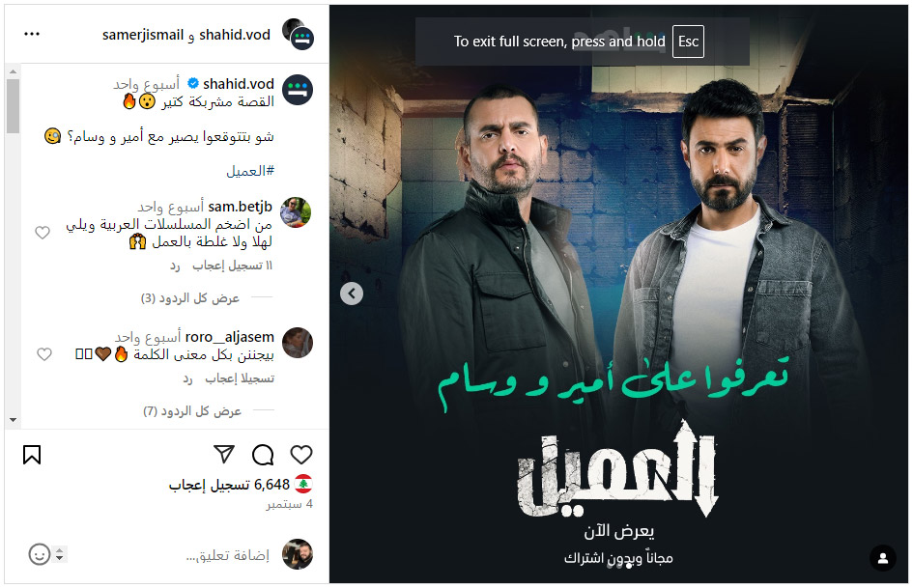Open the three-dot more options menu
The height and width of the screenshot is (588, 913).
coord(32,34)
